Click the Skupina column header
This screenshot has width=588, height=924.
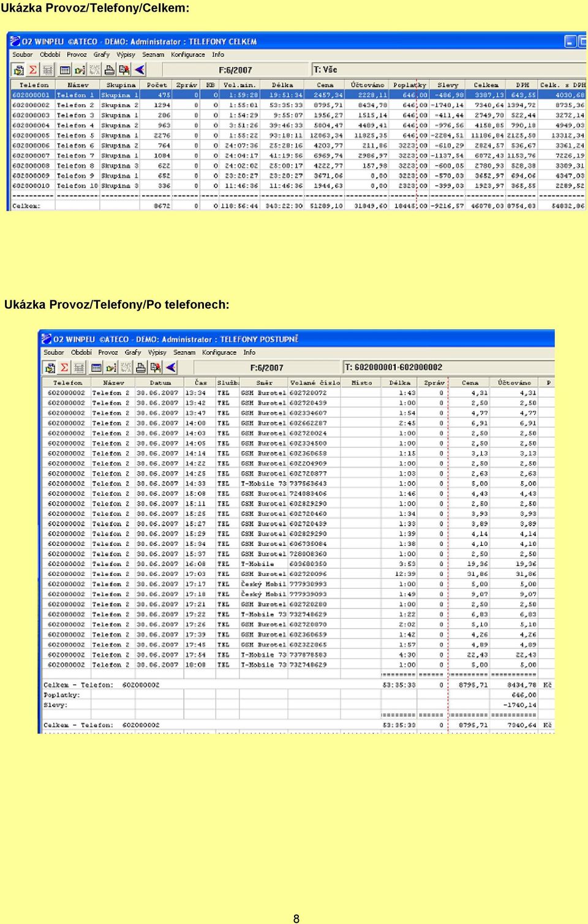[x=121, y=85]
